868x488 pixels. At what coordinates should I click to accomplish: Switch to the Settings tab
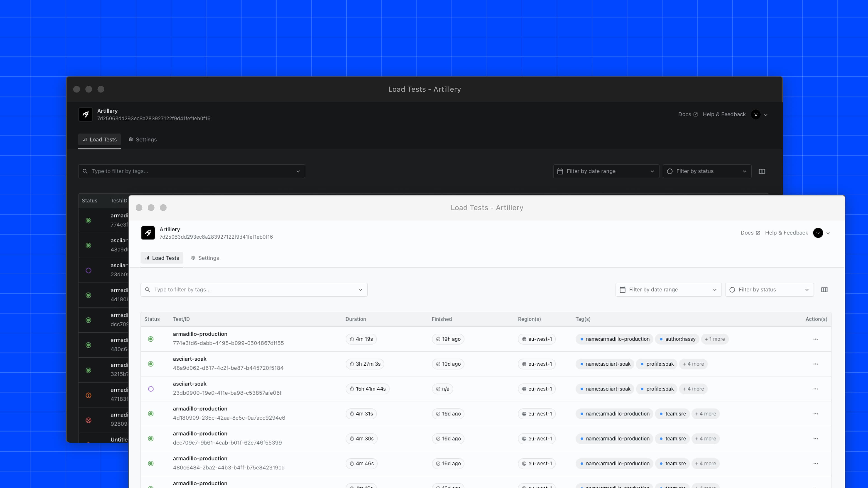(208, 258)
